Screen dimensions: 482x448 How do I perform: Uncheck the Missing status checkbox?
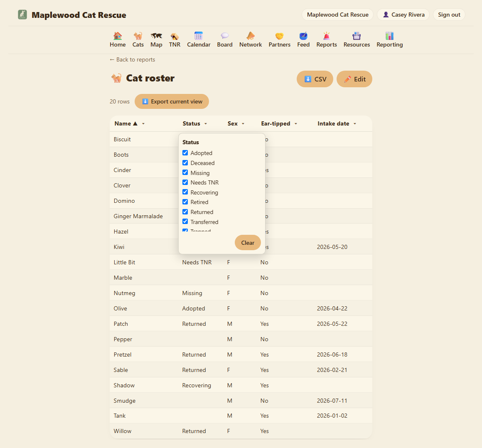tap(185, 172)
